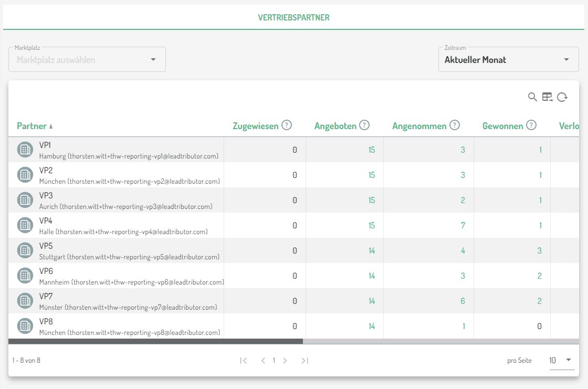588x389 pixels.
Task: Click VP4 Angenommen value 7
Action: pyautogui.click(x=463, y=225)
